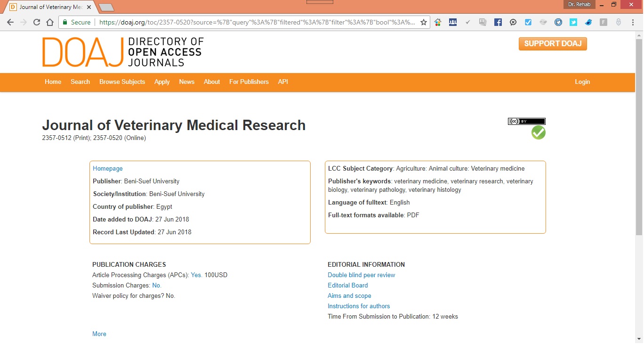Open the For Publishers menu item

[249, 82]
